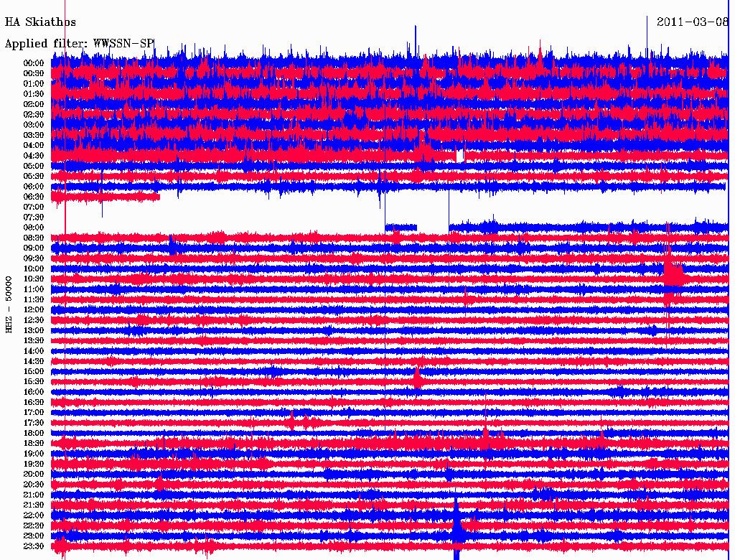Click the large red event burst near 10:30
This screenshot has height=560, width=735.
673,274
